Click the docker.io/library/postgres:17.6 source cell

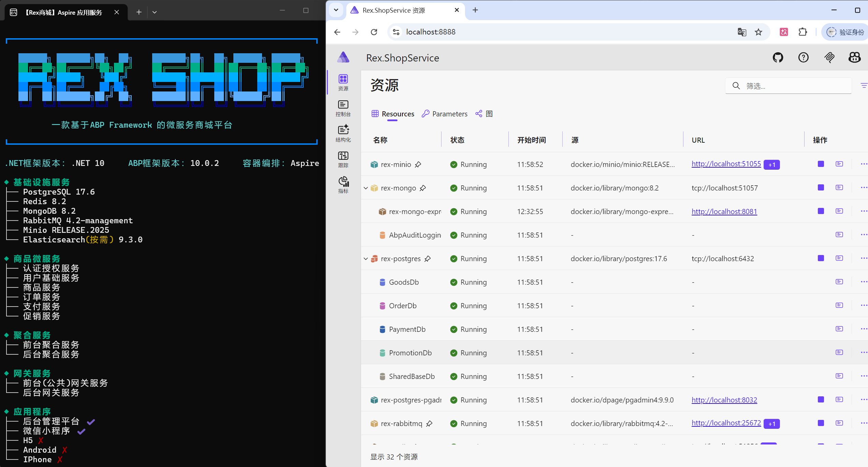619,258
